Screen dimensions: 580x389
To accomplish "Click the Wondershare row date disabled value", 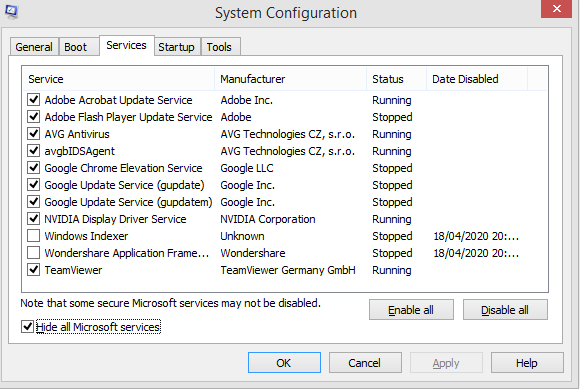I will 476,253.
